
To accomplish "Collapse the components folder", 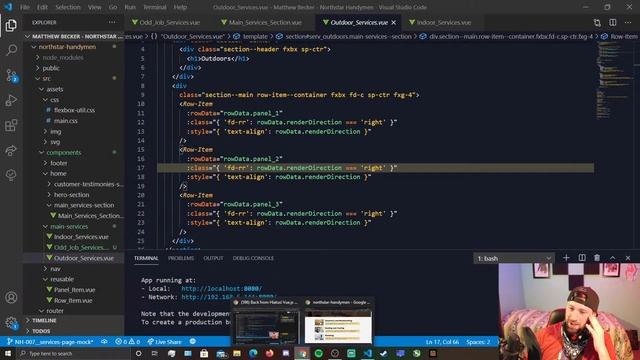I will pyautogui.click(x=64, y=152).
